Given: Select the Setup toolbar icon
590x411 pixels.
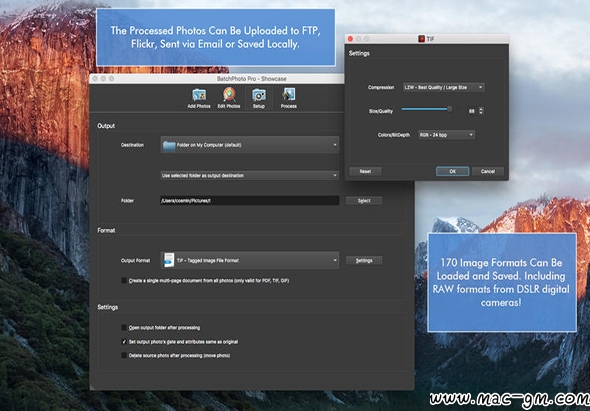Looking at the screenshot, I should (259, 99).
